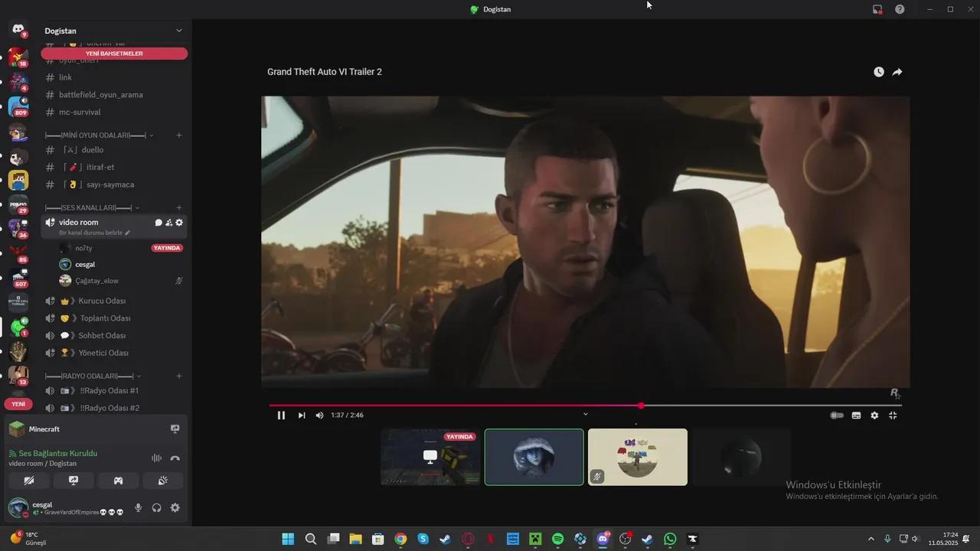Select no7ty's live stream thumbnail
980x551 pixels.
(430, 457)
